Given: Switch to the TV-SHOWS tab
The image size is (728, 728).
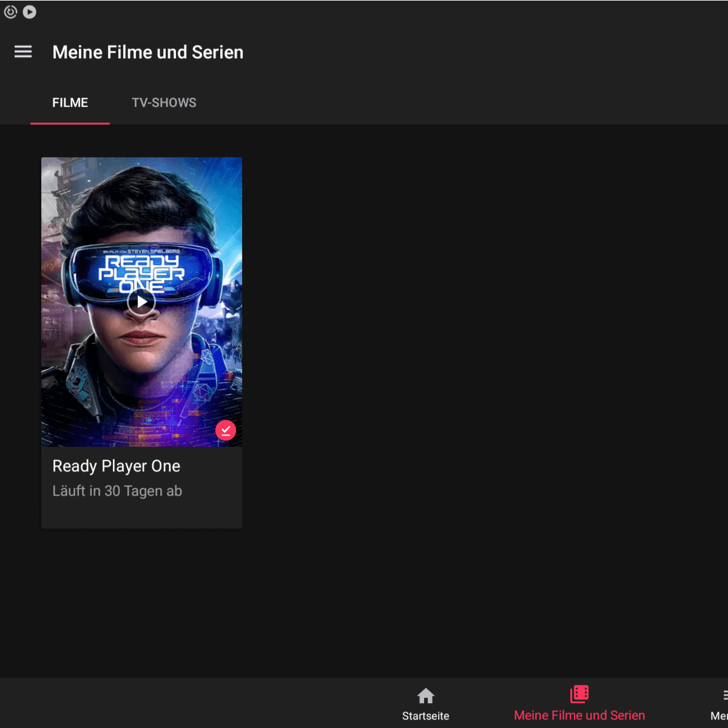Looking at the screenshot, I should (164, 103).
